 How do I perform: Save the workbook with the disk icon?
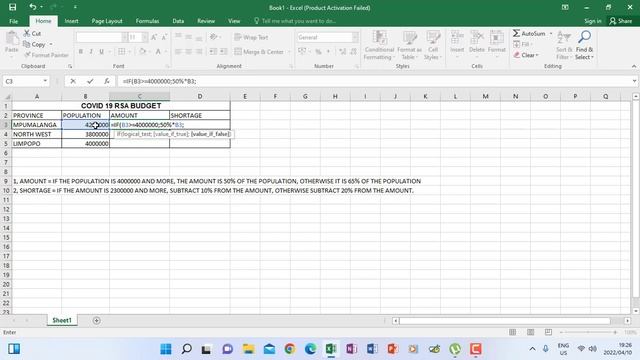[x=13, y=7]
